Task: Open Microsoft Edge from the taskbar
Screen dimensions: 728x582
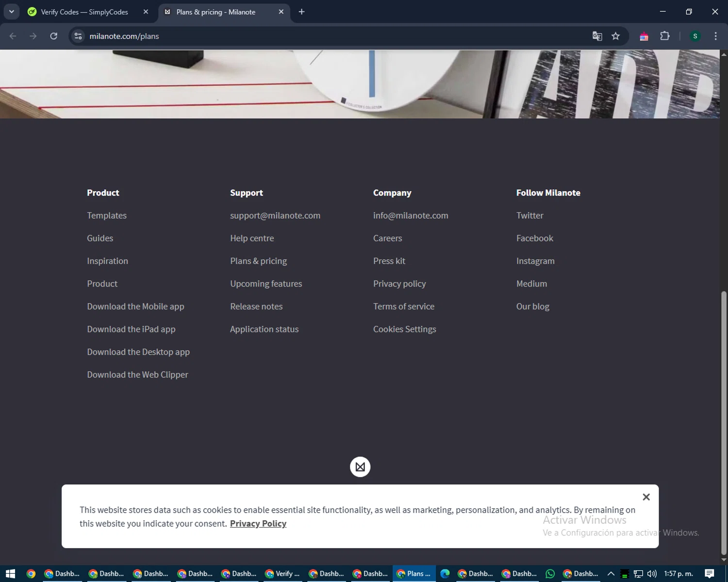Action: 445,574
